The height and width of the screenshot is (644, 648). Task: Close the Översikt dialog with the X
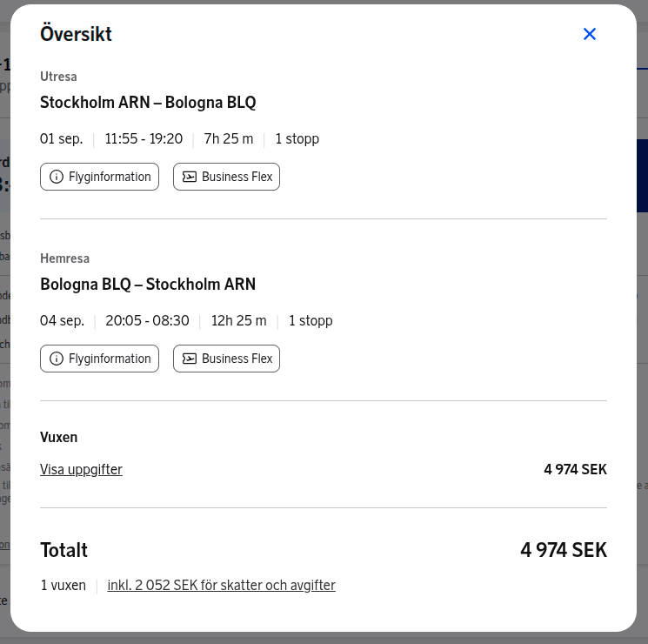590,34
